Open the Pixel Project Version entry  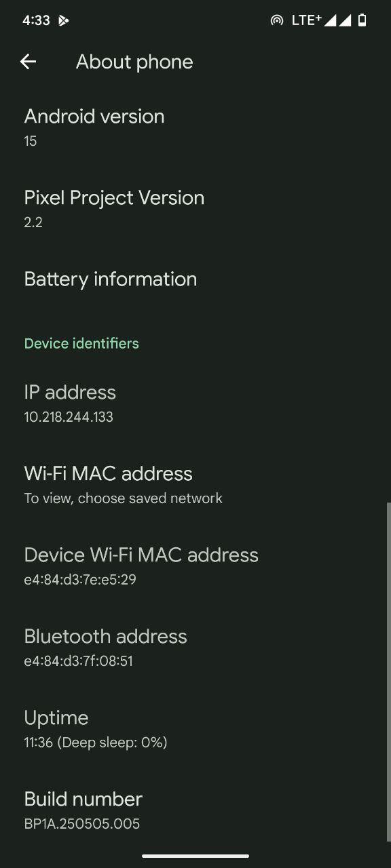click(x=195, y=209)
